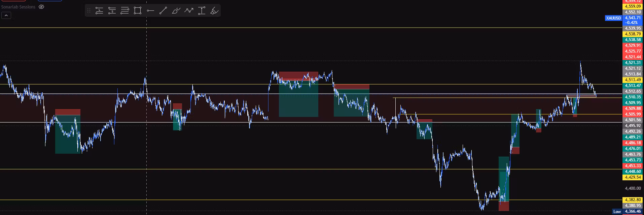Click the yellow 4,538.79 price label
The height and width of the screenshot is (215, 644).
coord(633,34)
